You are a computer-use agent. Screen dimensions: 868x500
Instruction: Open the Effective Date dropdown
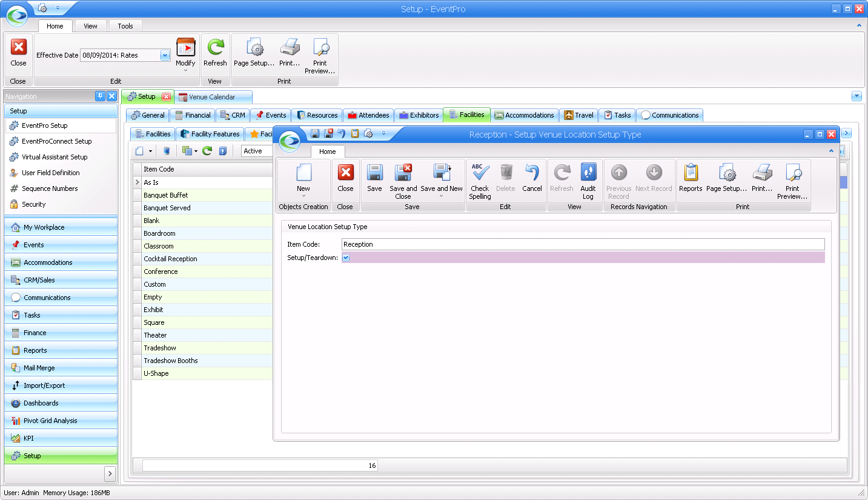click(165, 55)
